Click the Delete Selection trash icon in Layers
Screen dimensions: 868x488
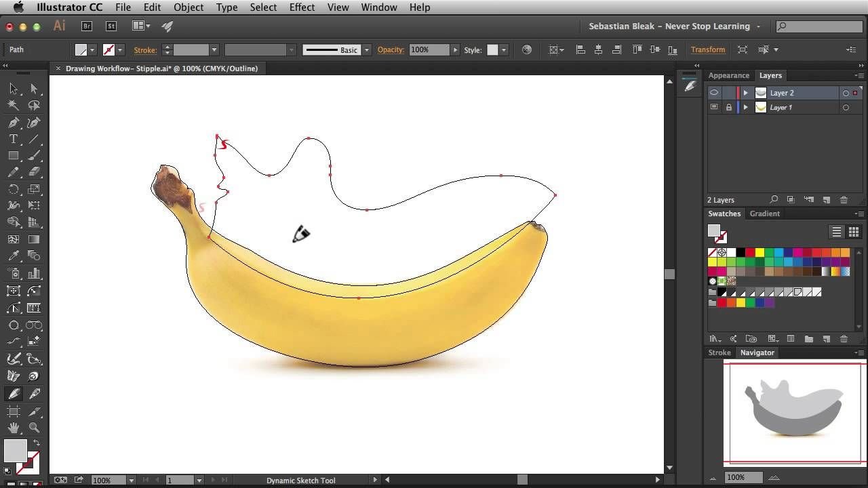(x=844, y=200)
